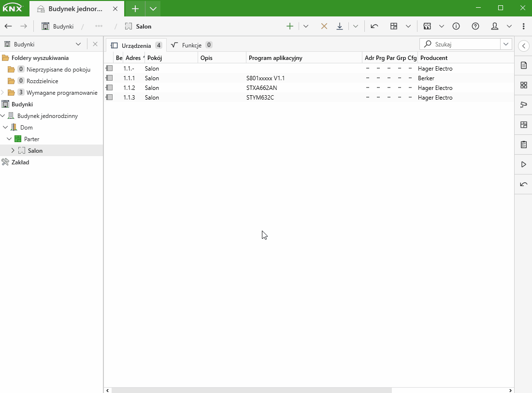Viewport: 532px width, 393px height.
Task: Select the Urządzenia tab
Action: pyautogui.click(x=136, y=45)
